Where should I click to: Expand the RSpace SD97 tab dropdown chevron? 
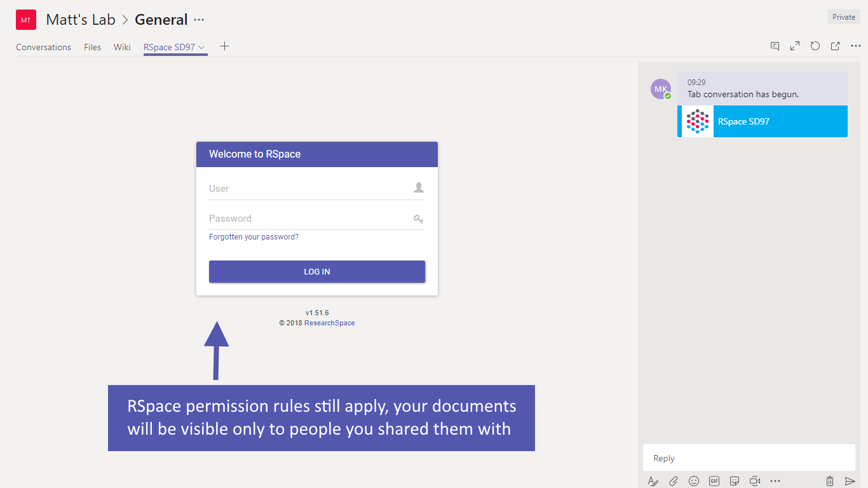201,47
